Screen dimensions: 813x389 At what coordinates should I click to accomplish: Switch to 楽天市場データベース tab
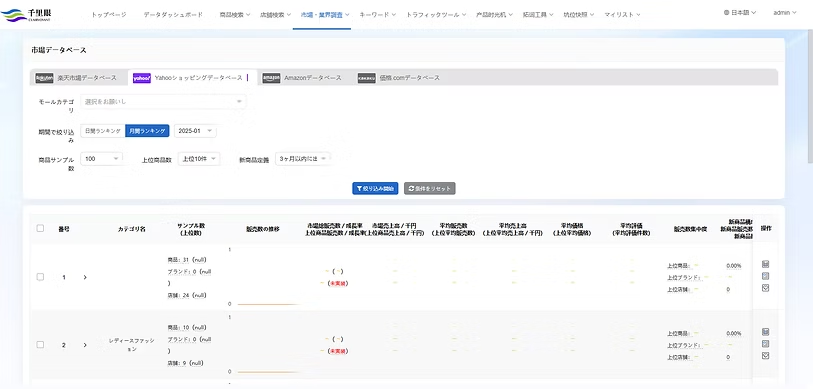79,78
